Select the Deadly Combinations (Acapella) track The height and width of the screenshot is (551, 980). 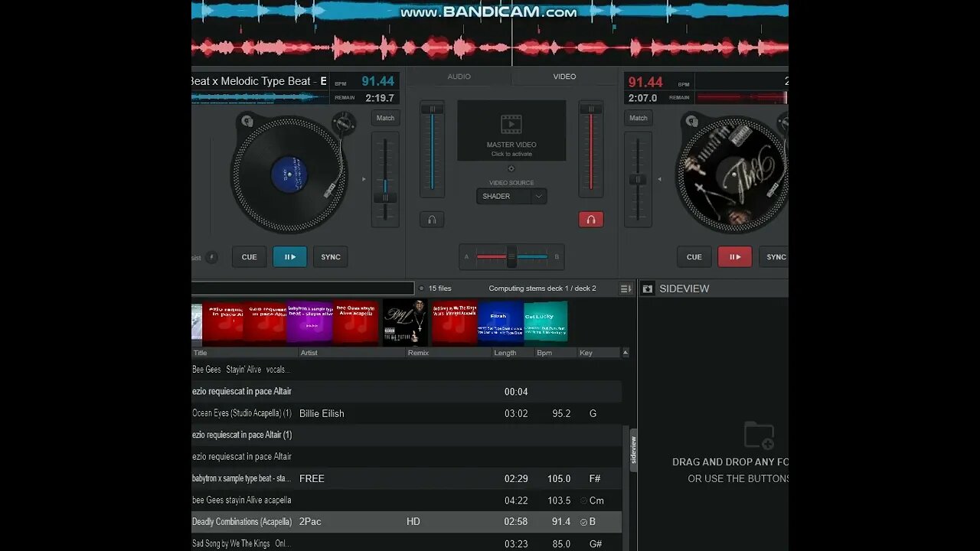coord(407,522)
